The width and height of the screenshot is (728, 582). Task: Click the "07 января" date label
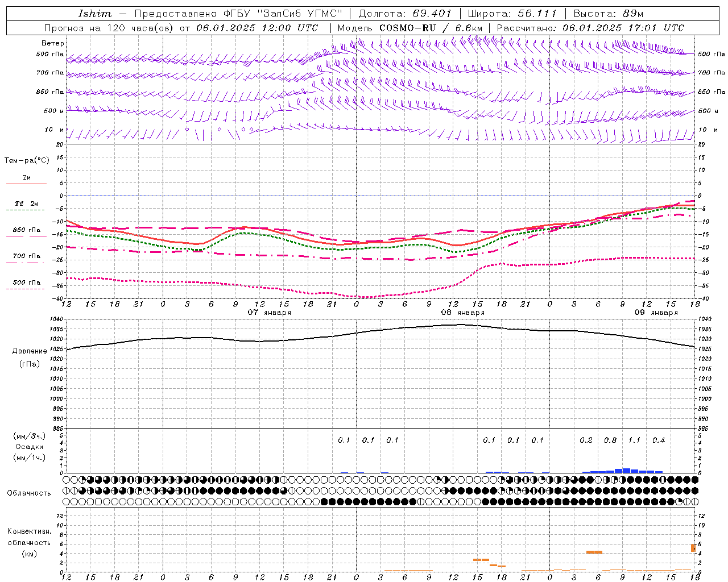coord(270,313)
